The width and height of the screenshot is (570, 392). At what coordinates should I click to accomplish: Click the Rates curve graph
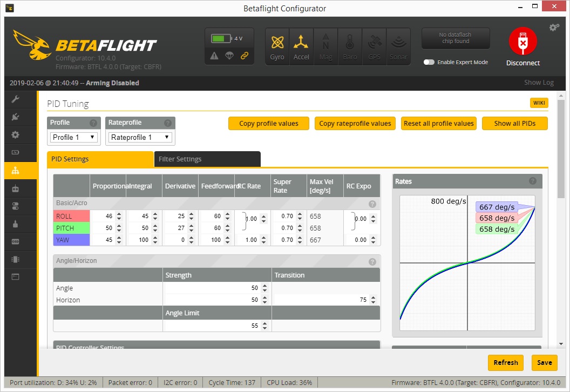pyautogui.click(x=467, y=262)
